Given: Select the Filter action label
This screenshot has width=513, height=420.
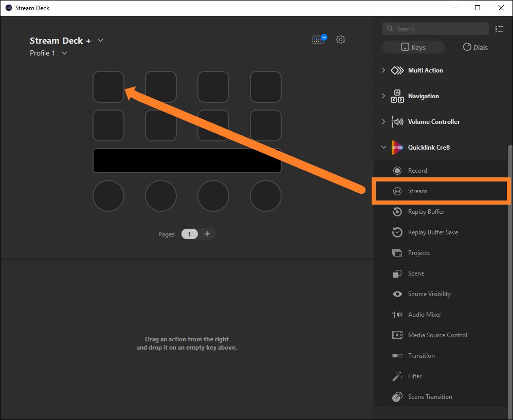Looking at the screenshot, I should click(x=415, y=376).
